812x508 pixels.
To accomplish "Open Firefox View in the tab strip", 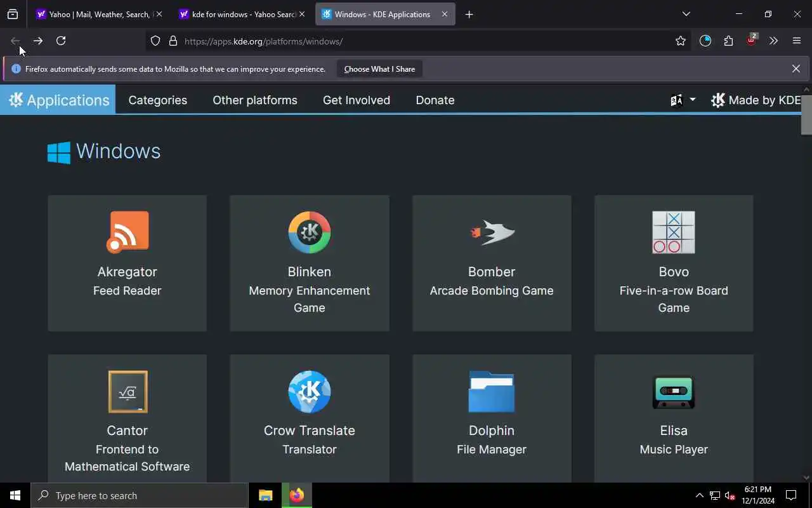I will pos(13,14).
